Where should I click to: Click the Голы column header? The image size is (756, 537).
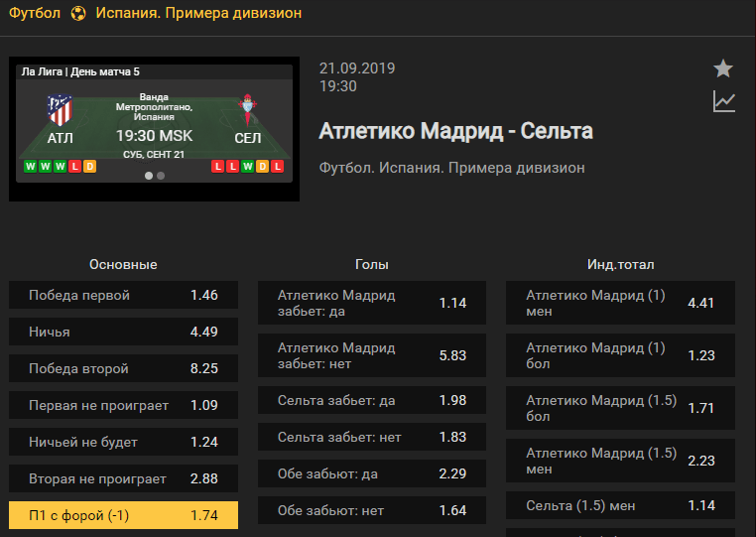pos(372,264)
